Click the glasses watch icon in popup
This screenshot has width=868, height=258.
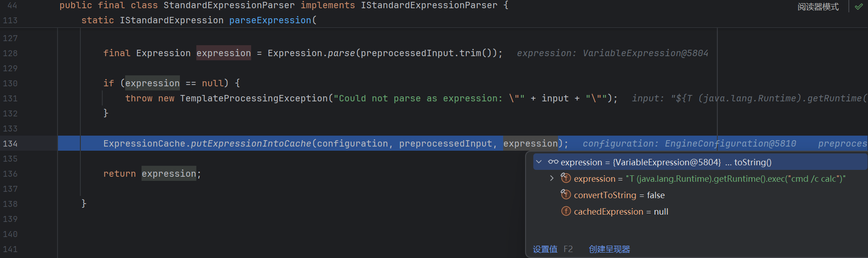553,162
